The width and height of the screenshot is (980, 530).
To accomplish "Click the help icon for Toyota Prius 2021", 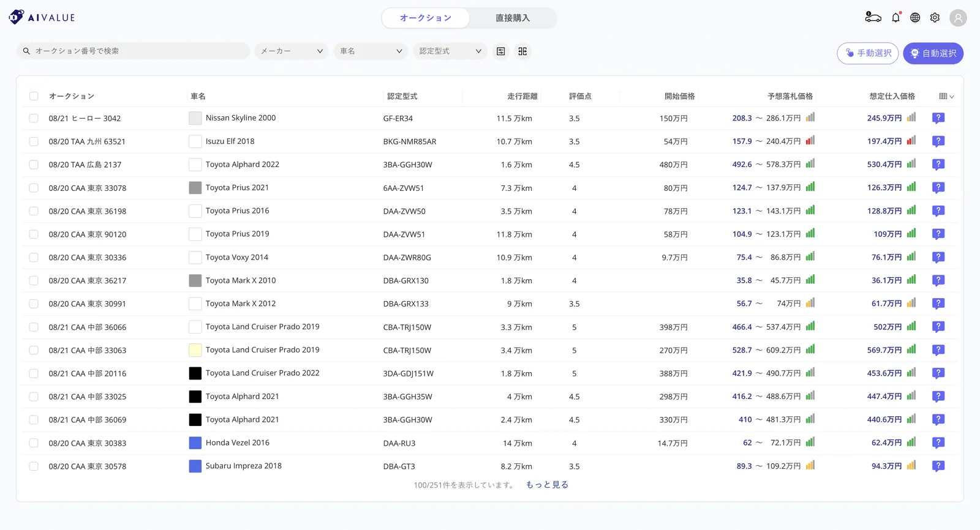I will [x=938, y=188].
